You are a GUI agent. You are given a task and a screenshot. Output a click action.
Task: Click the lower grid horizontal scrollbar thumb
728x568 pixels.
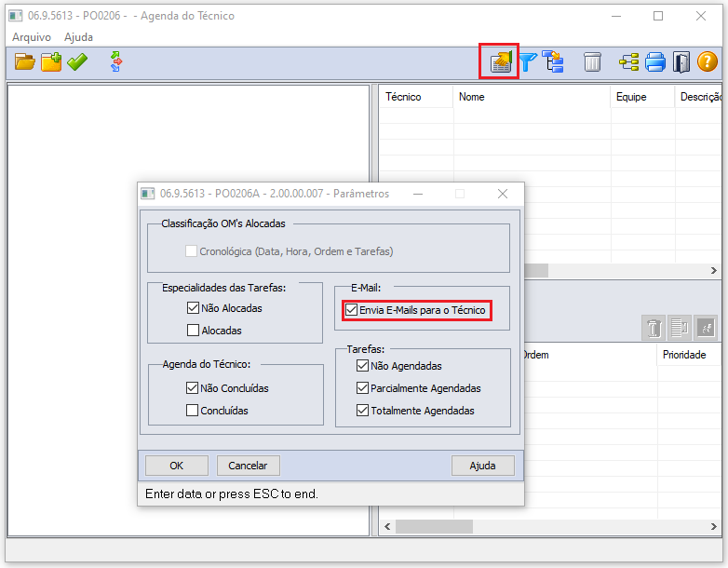[x=434, y=527]
